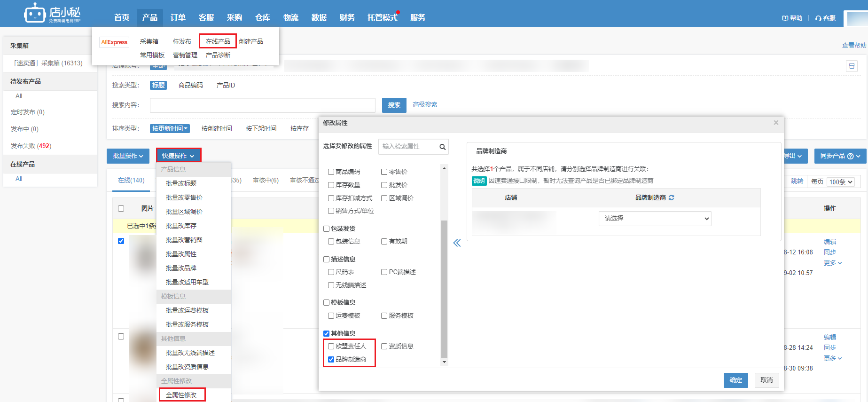Uncheck the 其他信息 group checkbox
This screenshot has width=868, height=402.
pyautogui.click(x=326, y=334)
